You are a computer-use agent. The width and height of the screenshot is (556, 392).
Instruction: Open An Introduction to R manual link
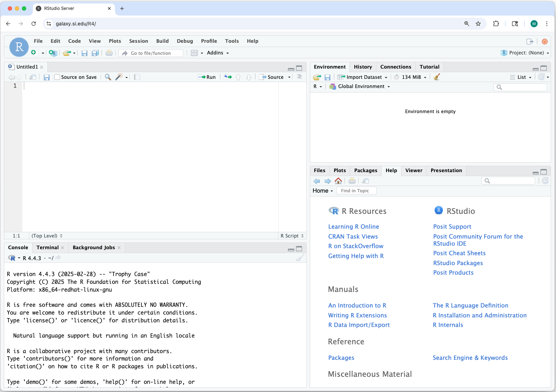tap(357, 305)
